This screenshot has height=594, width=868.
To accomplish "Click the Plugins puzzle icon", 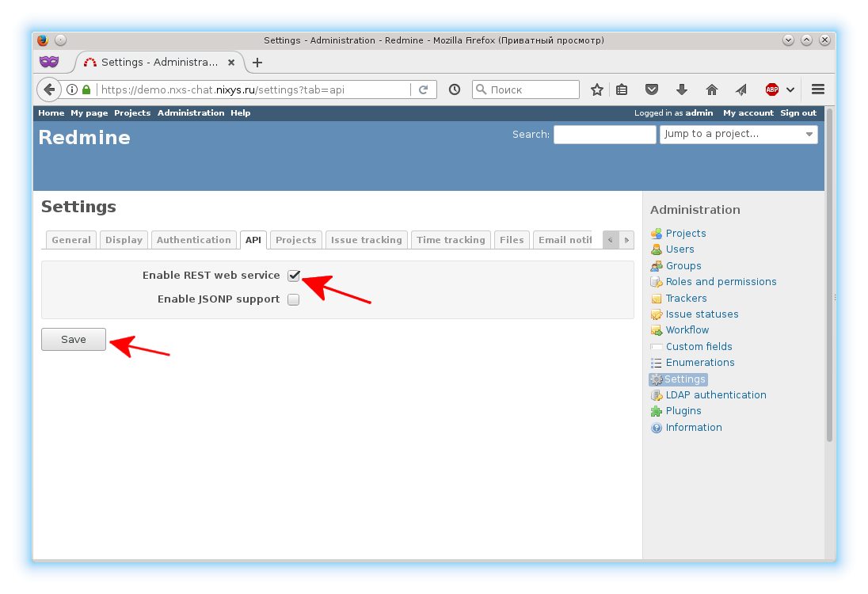I will [x=657, y=411].
